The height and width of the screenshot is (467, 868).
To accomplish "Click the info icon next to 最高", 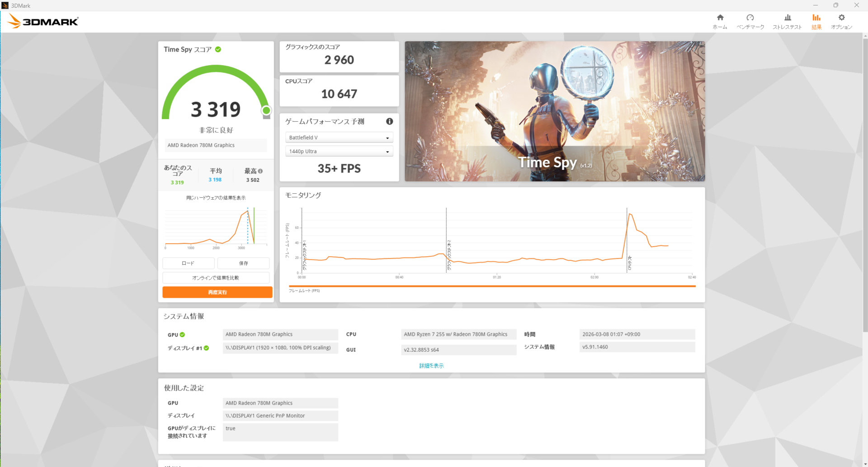I will (260, 171).
